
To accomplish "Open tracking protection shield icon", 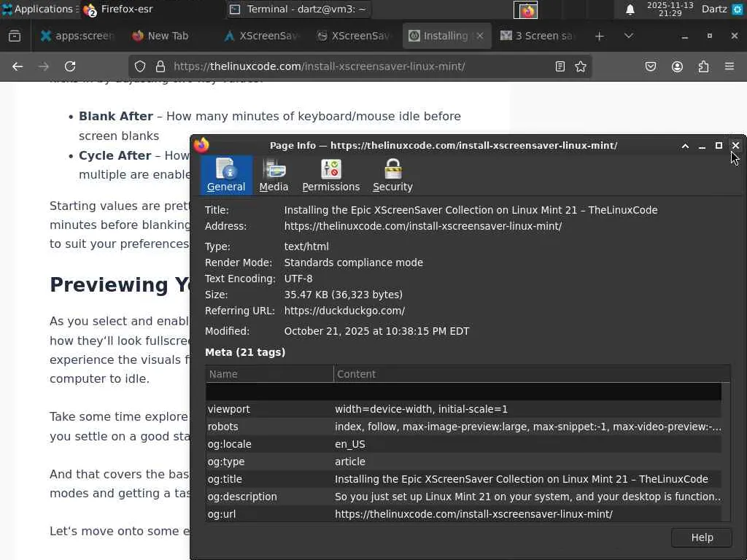I will 139,66.
